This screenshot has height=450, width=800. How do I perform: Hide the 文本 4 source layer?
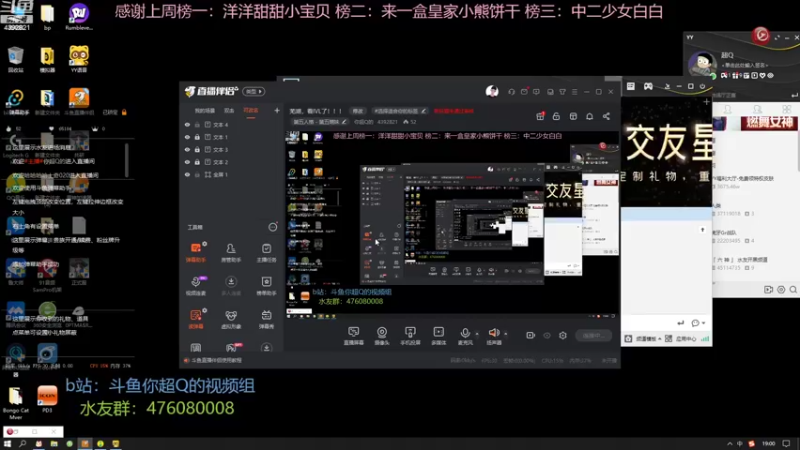(x=187, y=124)
